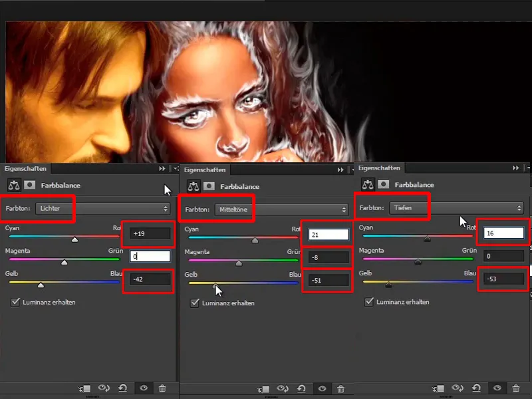Click clip-to-layer icon in the Lichter panel
The height and width of the screenshot is (399, 532).
[84, 388]
